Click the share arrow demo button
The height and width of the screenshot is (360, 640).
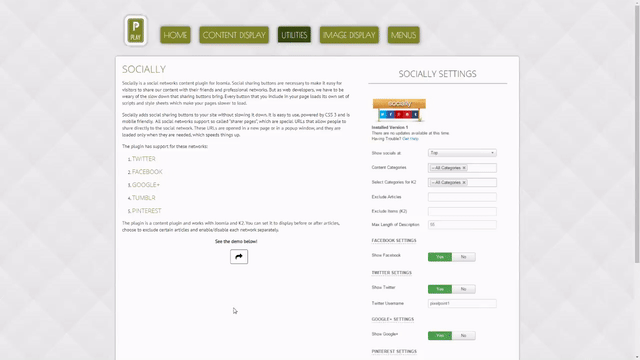point(239,256)
